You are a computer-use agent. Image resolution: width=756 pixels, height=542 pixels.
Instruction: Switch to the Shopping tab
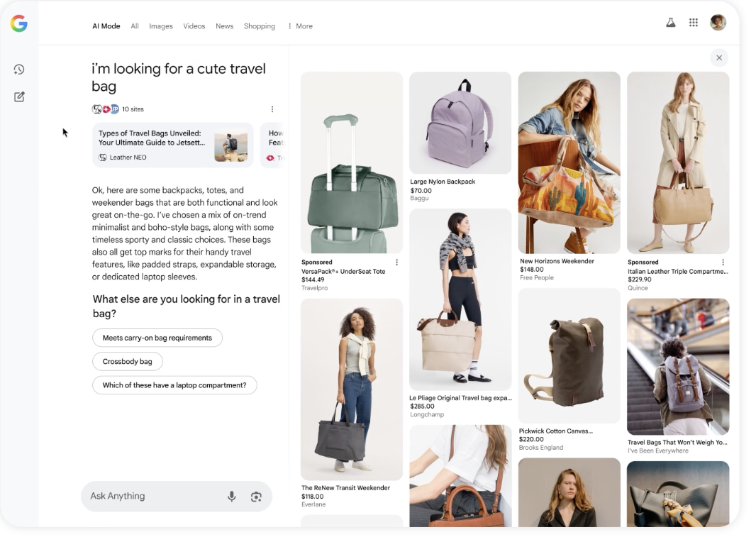click(260, 26)
